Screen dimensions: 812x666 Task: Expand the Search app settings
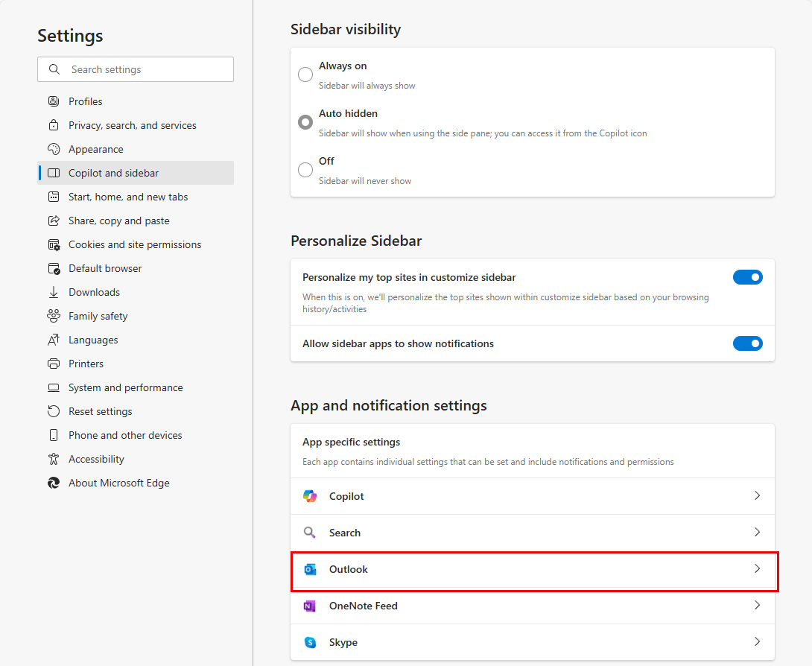[757, 532]
